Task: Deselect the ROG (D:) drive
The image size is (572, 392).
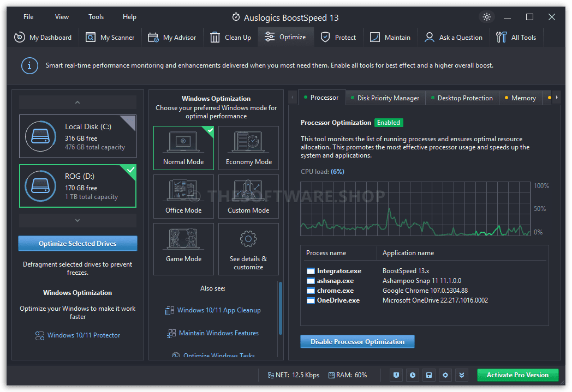Action: pos(78,186)
